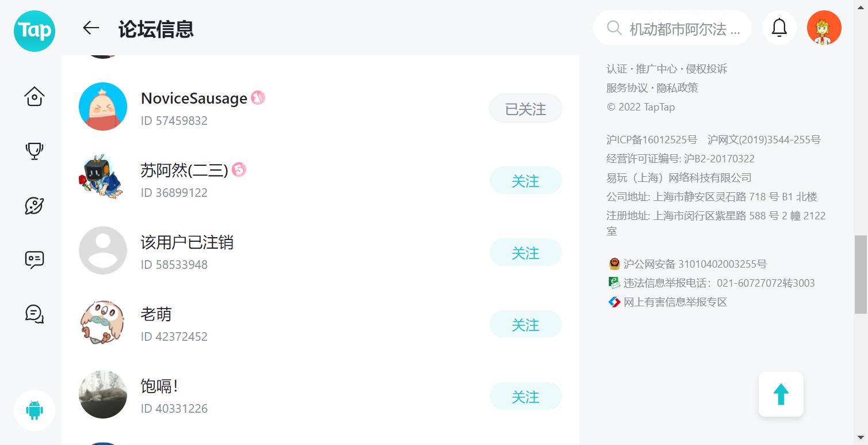This screenshot has width=868, height=445.
Task: Open the 沪网文(2019)3544-255号 link
Action: tap(764, 139)
